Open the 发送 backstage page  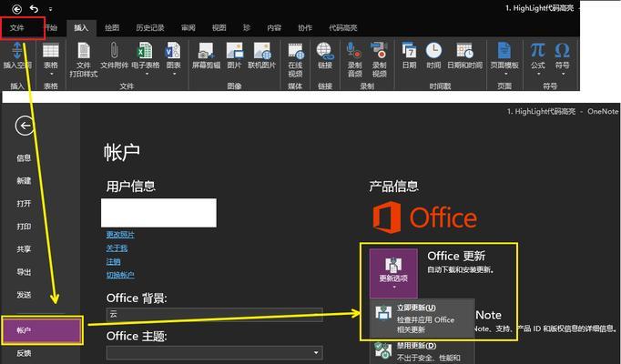click(24, 295)
